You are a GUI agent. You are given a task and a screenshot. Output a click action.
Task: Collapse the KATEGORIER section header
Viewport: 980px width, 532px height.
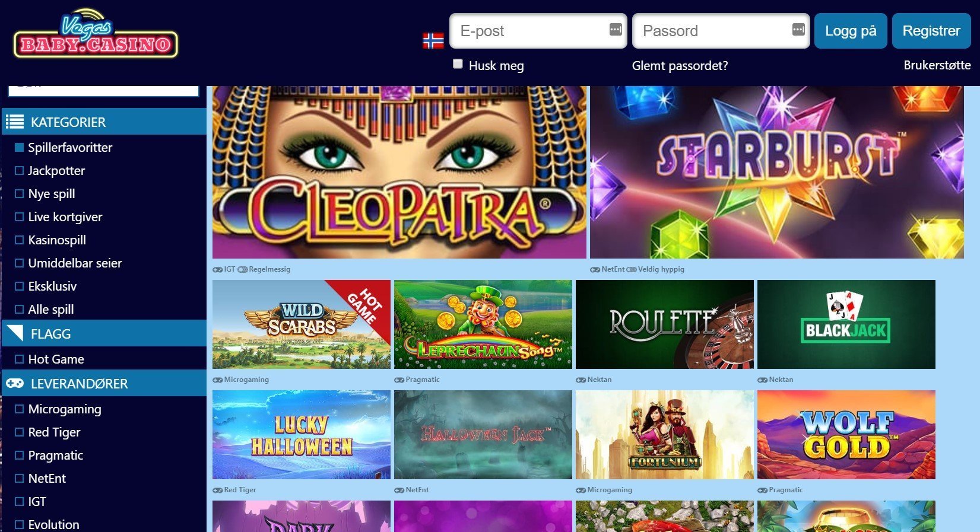tap(104, 122)
